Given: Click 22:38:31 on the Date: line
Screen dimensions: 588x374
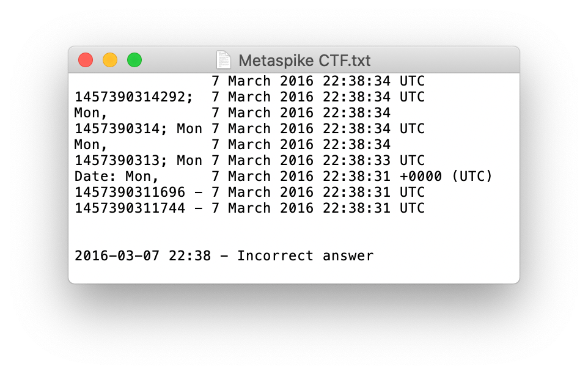Looking at the screenshot, I should click(356, 177).
